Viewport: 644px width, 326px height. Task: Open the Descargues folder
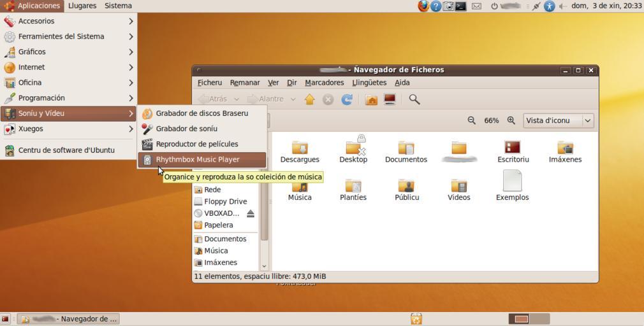point(300,152)
